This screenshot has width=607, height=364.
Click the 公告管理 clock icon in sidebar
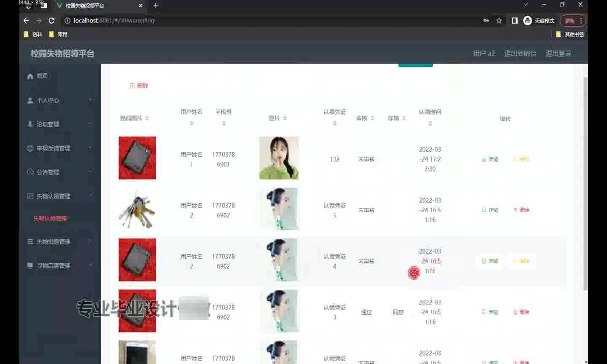click(30, 172)
